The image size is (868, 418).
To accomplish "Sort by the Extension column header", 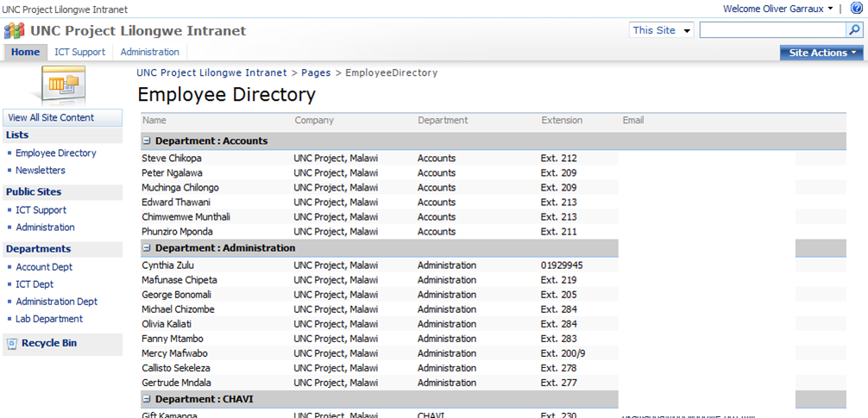I will 562,121.
